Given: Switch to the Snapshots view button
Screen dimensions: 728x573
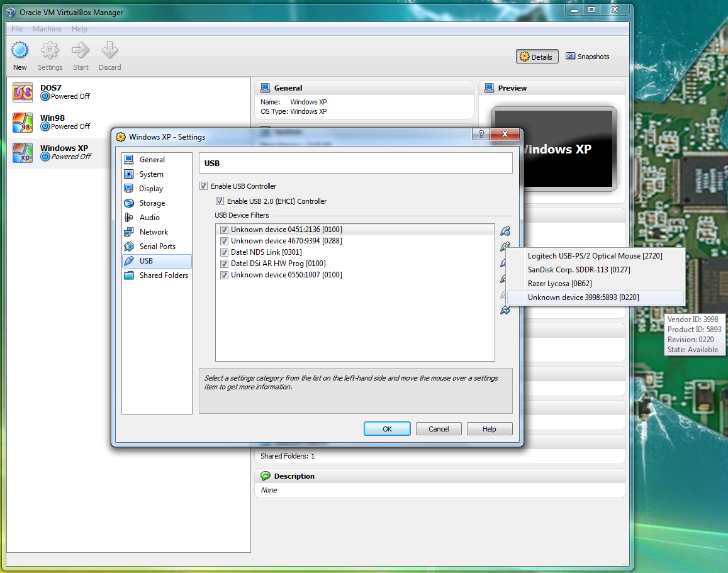Looking at the screenshot, I should pyautogui.click(x=588, y=57).
